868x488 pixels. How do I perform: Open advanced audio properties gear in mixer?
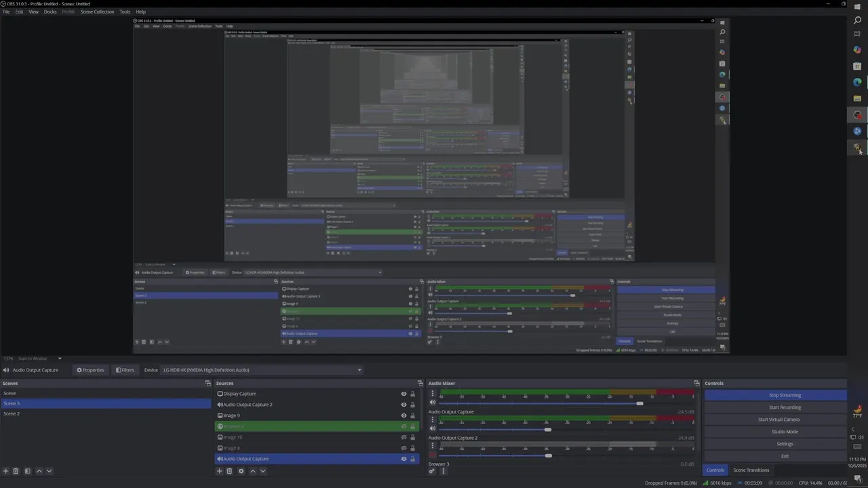tap(432, 471)
